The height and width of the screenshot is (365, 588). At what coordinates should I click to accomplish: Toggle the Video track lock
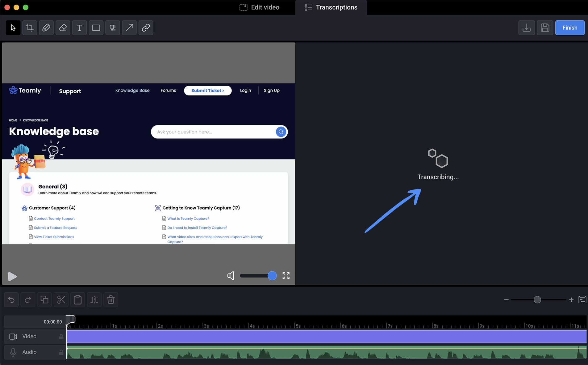[61, 337]
